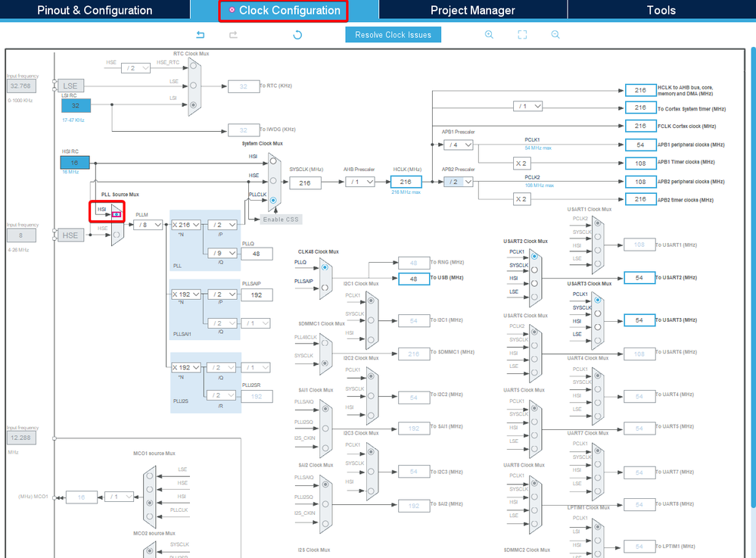756x558 pixels.
Task: Select PLLQ in CLK48 Clock Mux
Action: (x=325, y=267)
